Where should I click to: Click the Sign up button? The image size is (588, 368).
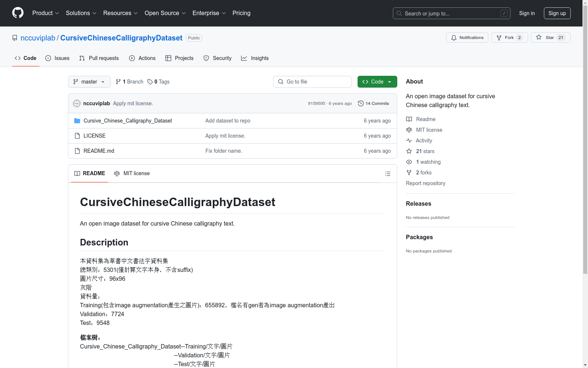[x=557, y=13]
